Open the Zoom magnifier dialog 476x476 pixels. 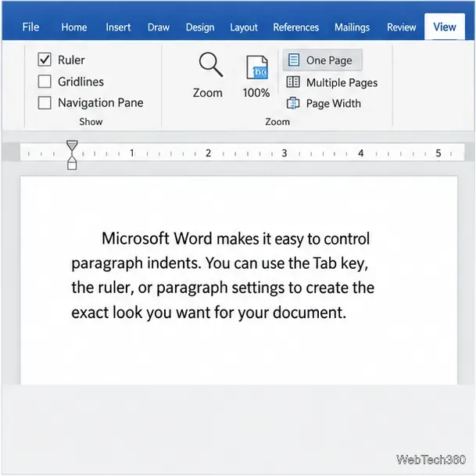211,64
